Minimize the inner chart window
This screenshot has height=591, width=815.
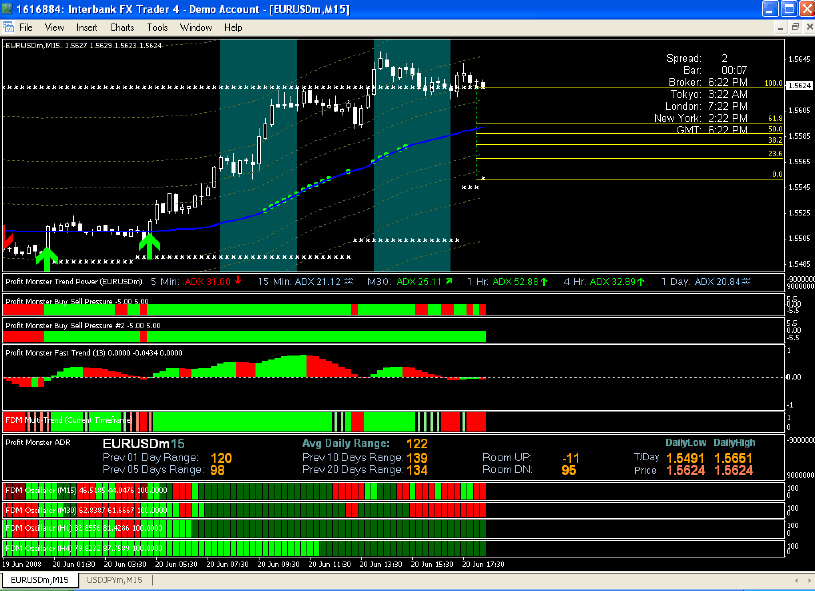(x=781, y=27)
